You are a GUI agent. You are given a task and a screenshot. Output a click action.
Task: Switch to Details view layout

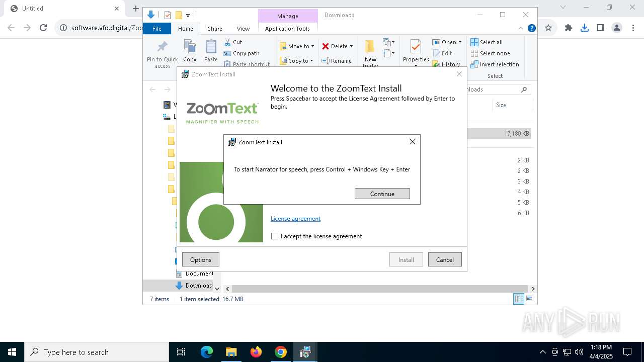tap(518, 299)
